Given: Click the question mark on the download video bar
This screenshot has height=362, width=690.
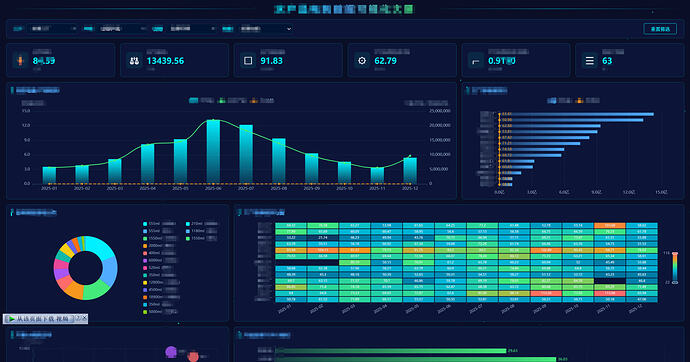Looking at the screenshot, I should click(x=78, y=318).
